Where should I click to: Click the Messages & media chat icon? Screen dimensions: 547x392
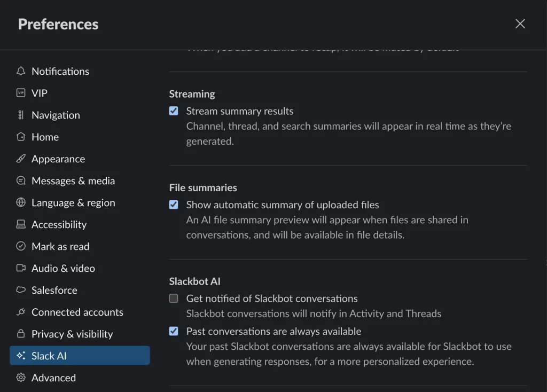[x=21, y=181]
